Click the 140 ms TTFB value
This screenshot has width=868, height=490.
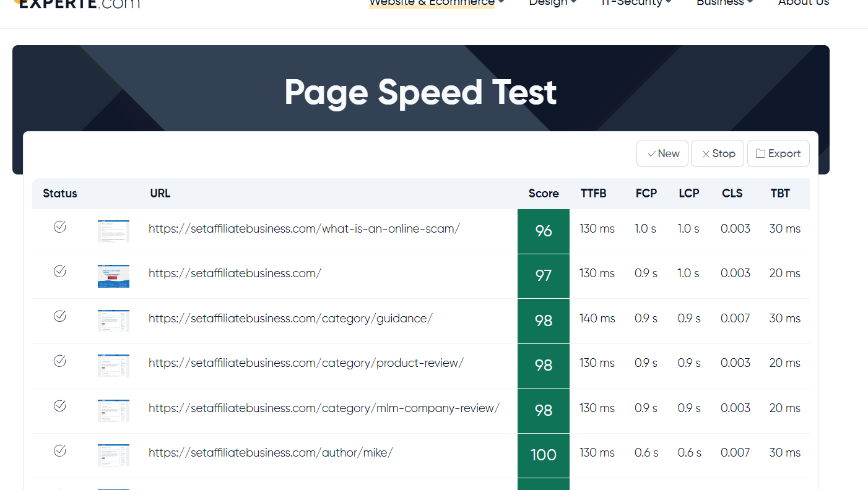click(597, 318)
